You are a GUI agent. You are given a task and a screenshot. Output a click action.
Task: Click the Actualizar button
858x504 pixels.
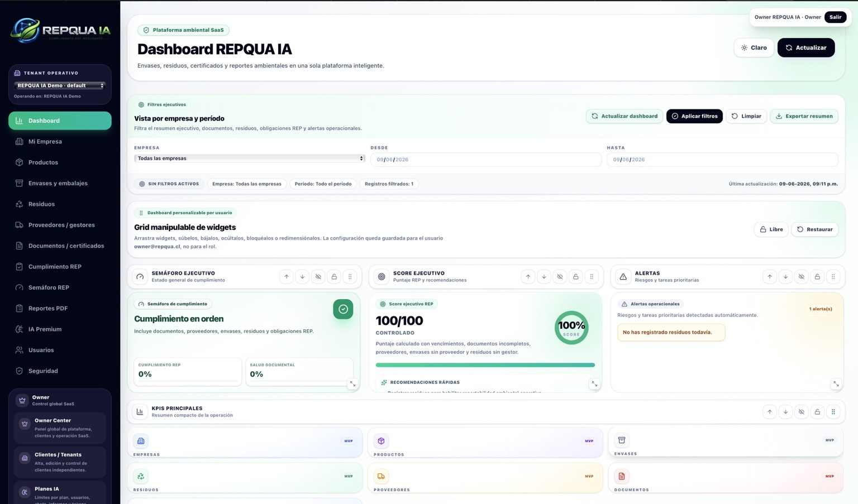point(806,47)
